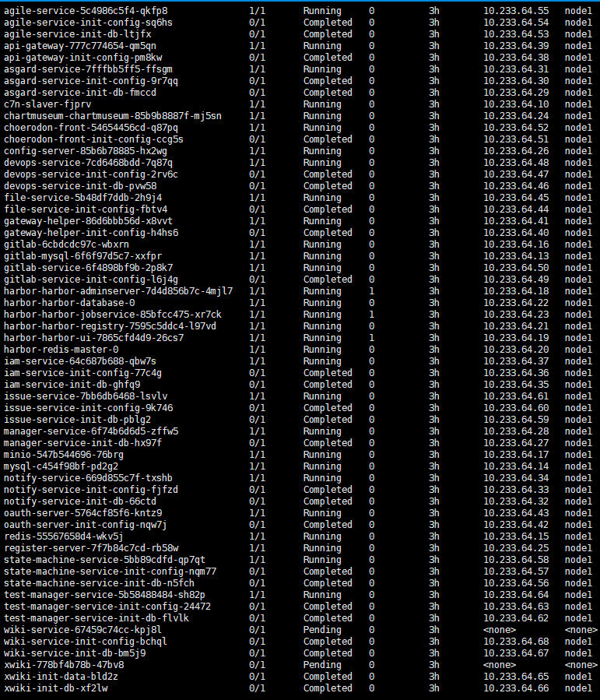Viewport: 600px width, 700px height.
Task: Select harbor-redis-master-0 pod name
Action: (x=61, y=349)
